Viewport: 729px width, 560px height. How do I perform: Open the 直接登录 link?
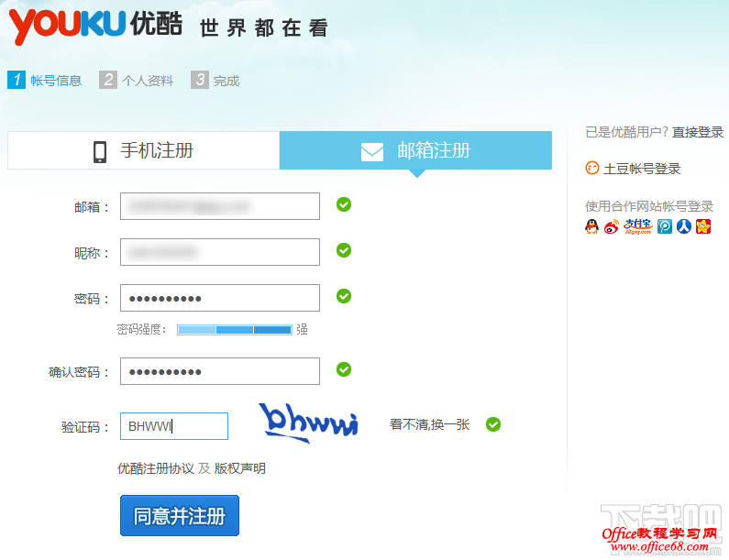pyautogui.click(x=698, y=133)
